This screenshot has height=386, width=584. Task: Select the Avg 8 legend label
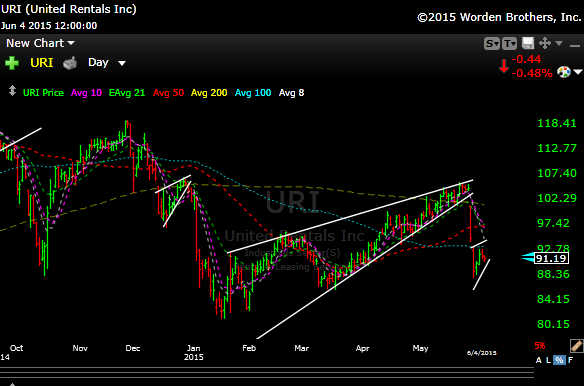tap(291, 93)
